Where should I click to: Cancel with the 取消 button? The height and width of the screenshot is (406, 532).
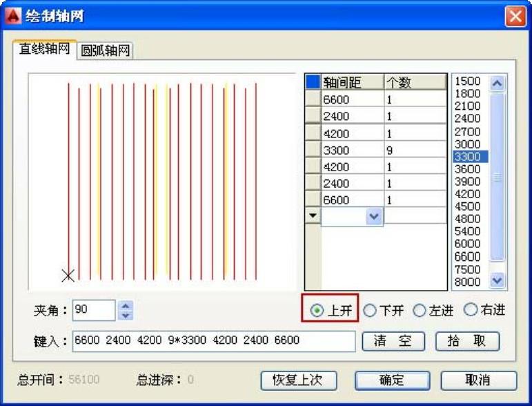click(479, 380)
